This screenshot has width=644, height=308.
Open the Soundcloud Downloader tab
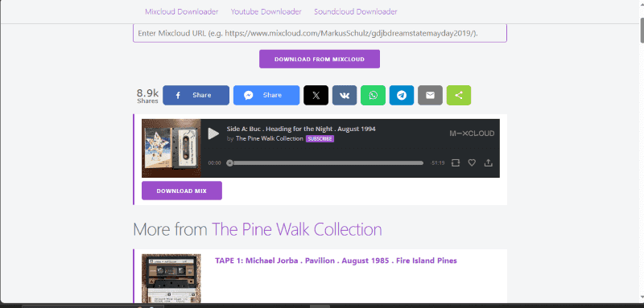[x=355, y=11]
